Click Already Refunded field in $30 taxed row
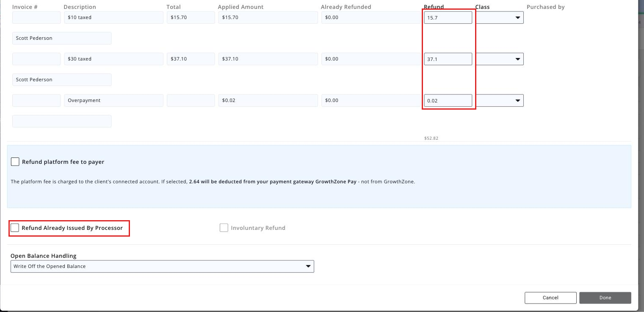The image size is (644, 312). pos(371,59)
